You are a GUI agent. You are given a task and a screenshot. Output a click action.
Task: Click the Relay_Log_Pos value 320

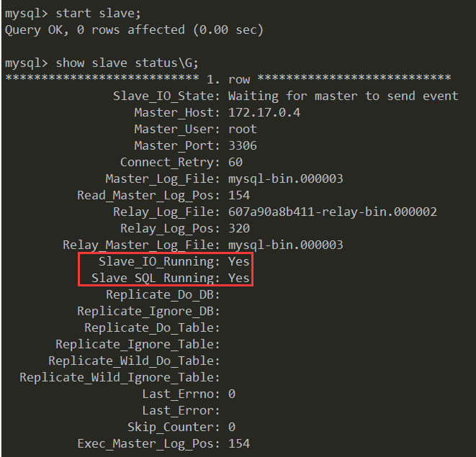click(x=239, y=229)
